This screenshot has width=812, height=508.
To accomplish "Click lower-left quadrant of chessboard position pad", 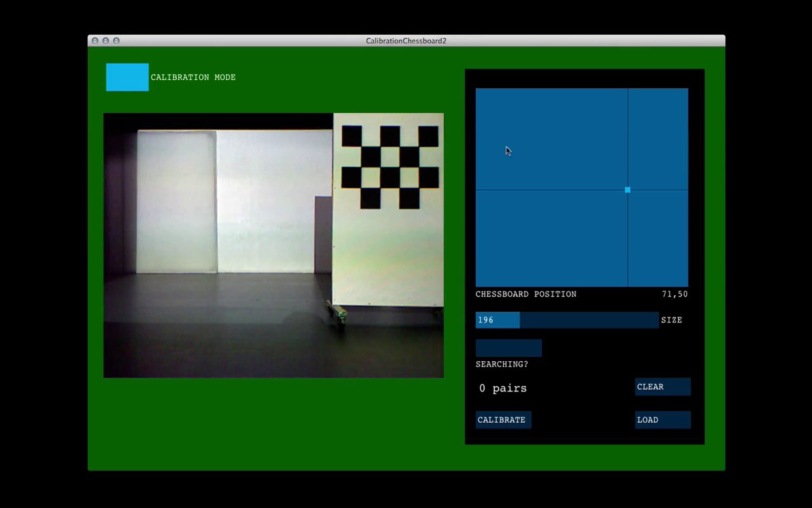I will coord(551,239).
